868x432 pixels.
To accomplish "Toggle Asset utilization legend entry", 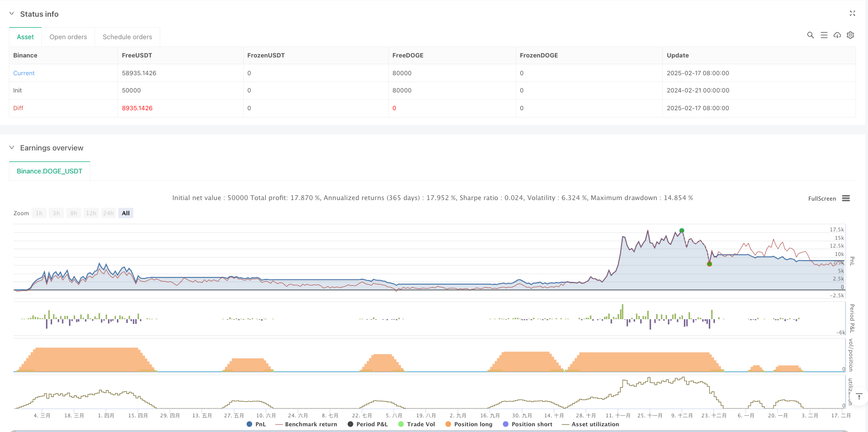I will [590, 424].
